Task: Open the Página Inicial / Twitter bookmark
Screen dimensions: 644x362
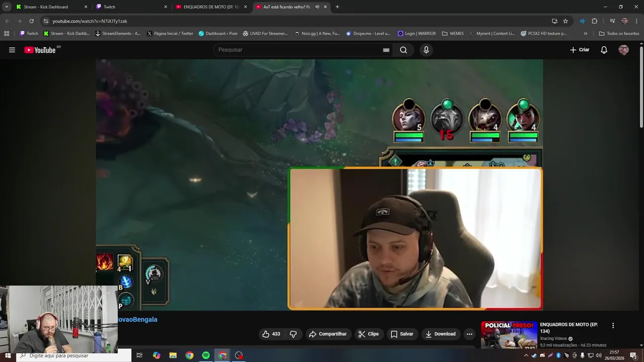Action: (170, 34)
